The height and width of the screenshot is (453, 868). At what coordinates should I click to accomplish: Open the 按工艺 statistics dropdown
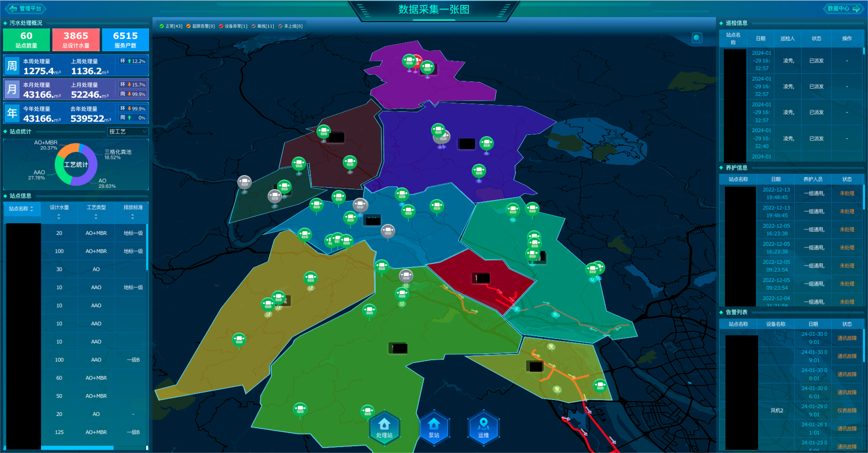pyautogui.click(x=128, y=132)
